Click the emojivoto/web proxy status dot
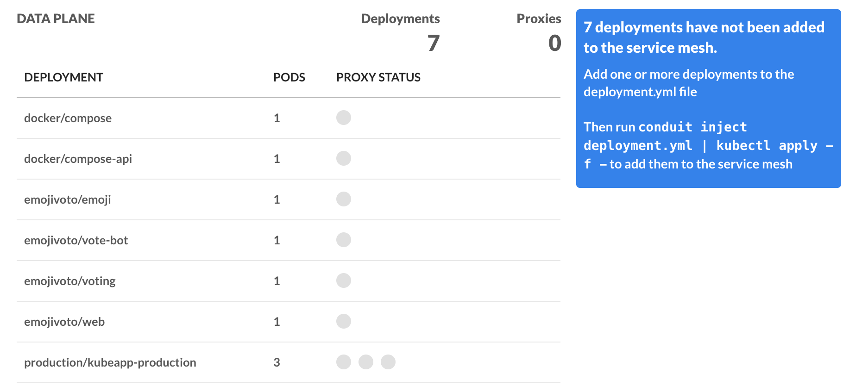Viewport: 868px width, 386px height. (344, 321)
